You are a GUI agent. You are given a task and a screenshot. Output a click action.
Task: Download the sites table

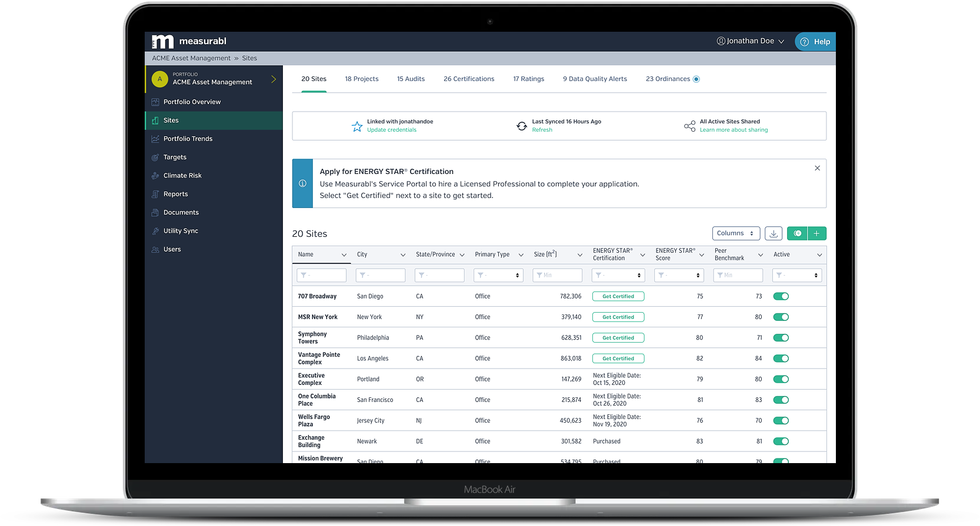[x=774, y=233]
